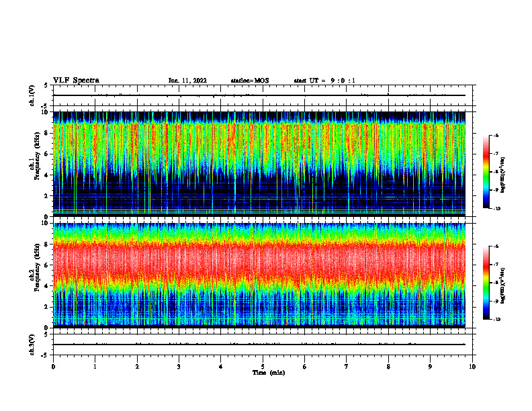Click the "6" kHz tick on ch.2 frequency axis
Viewport: 532px width, 411px height.
pos(46,265)
